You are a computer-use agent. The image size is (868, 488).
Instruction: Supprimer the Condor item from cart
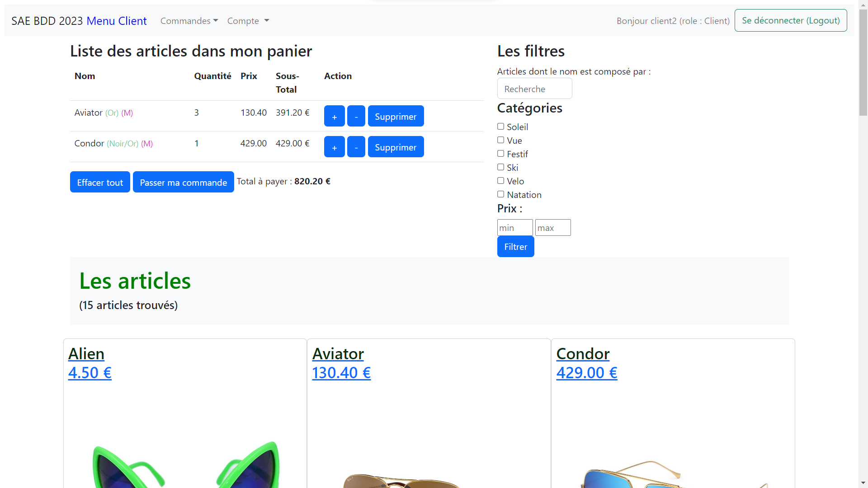pos(396,147)
